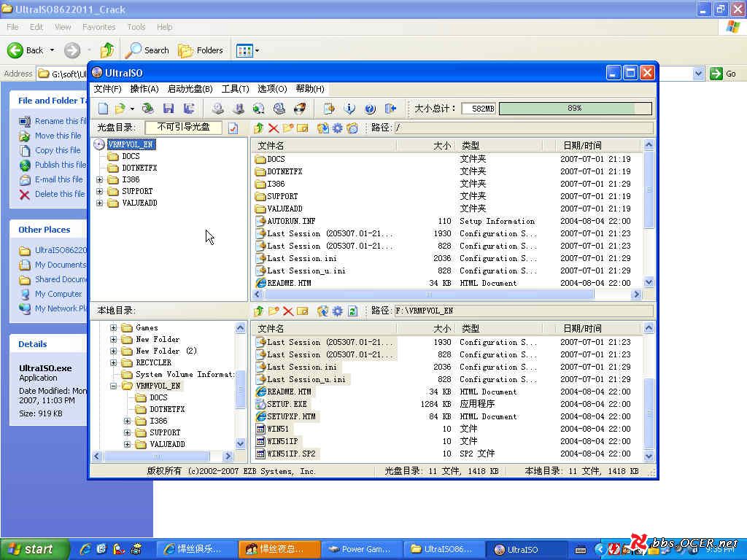
Task: Open an ISO file using the folder icon
Action: [120, 109]
